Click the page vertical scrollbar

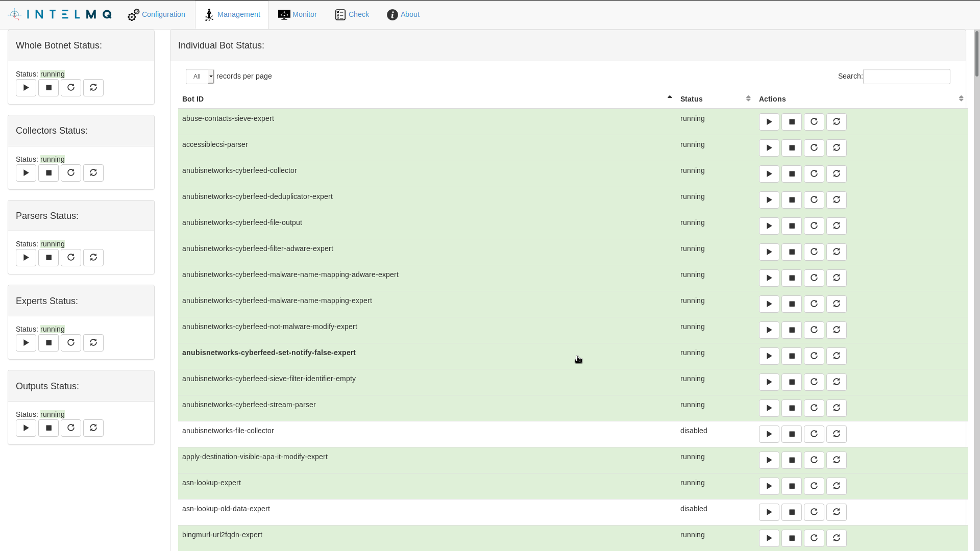pos(976,54)
